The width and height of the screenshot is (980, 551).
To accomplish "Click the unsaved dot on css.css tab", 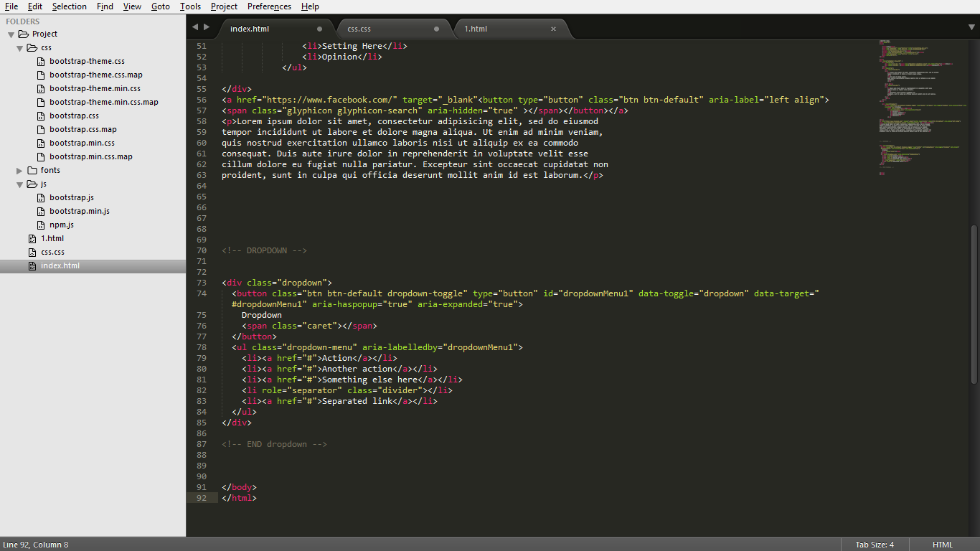I will click(x=436, y=29).
